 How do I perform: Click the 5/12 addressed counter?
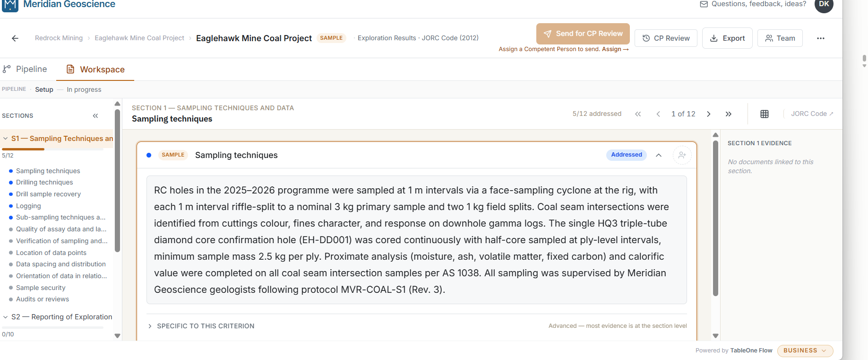[x=597, y=114]
